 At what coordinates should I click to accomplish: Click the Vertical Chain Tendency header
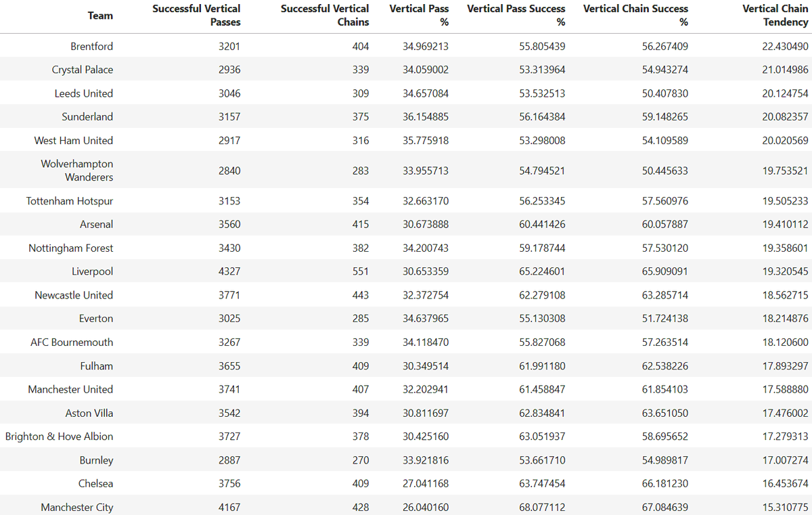click(x=775, y=16)
